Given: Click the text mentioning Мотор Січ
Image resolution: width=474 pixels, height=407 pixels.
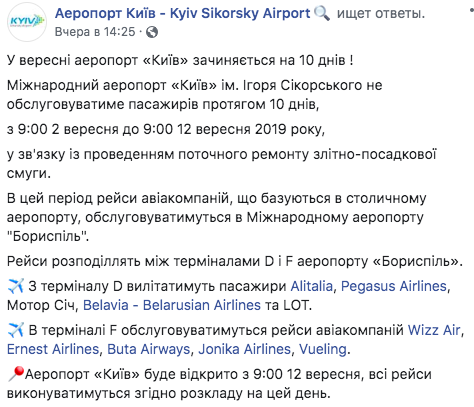Looking at the screenshot, I should tap(41, 305).
